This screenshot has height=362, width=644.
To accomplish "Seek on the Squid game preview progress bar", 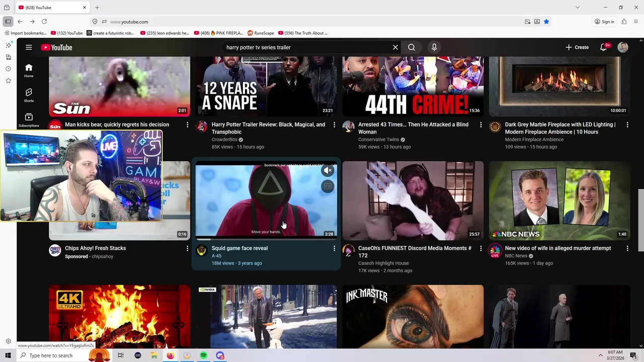I will click(266, 239).
